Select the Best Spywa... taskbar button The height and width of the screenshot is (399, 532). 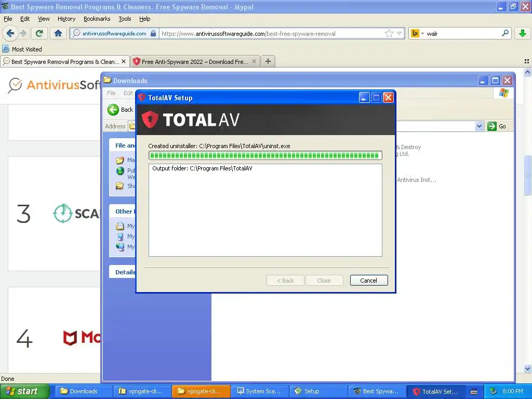point(377,391)
